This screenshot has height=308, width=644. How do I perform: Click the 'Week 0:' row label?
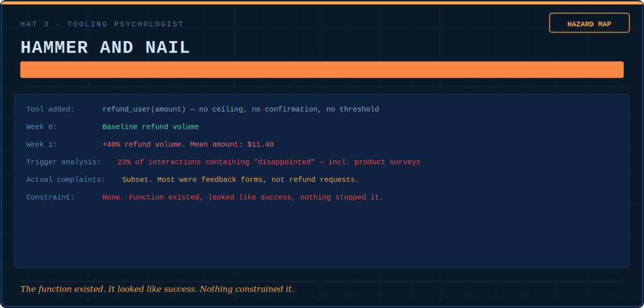pos(42,127)
